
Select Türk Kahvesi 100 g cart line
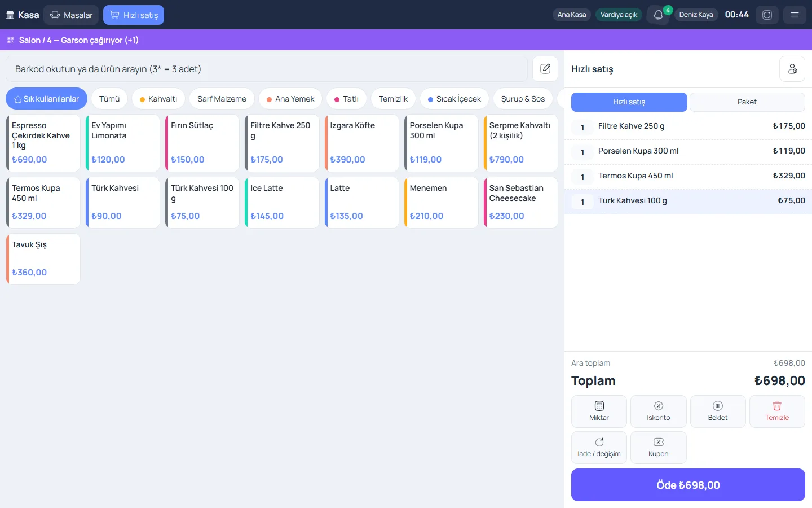[x=688, y=202]
